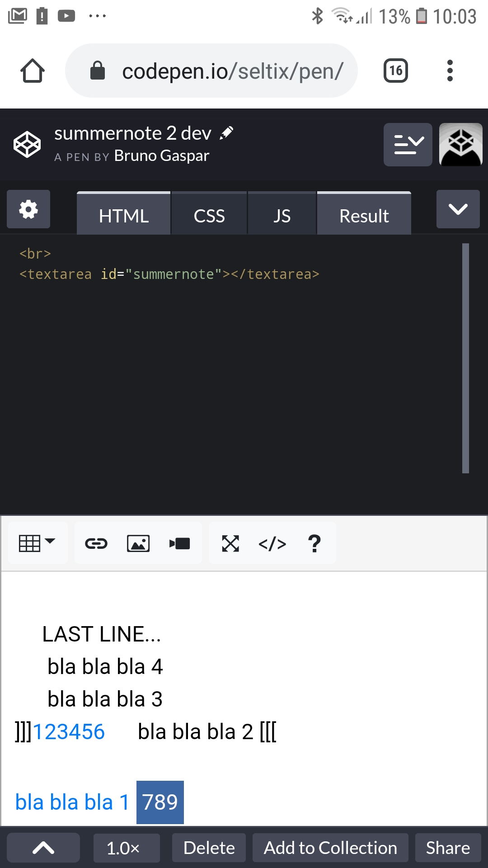The height and width of the screenshot is (868, 488).
Task: Open summernote help with the question mark
Action: click(x=314, y=542)
